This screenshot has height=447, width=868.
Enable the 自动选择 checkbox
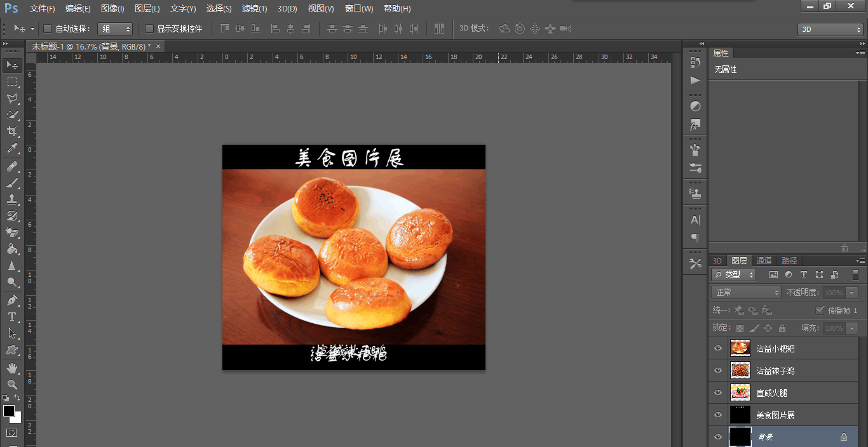pos(47,29)
